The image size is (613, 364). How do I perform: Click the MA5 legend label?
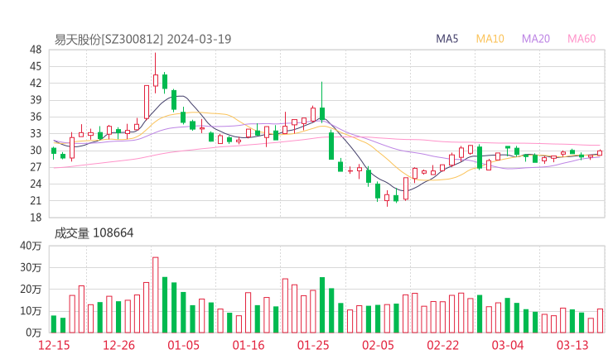[x=446, y=39]
